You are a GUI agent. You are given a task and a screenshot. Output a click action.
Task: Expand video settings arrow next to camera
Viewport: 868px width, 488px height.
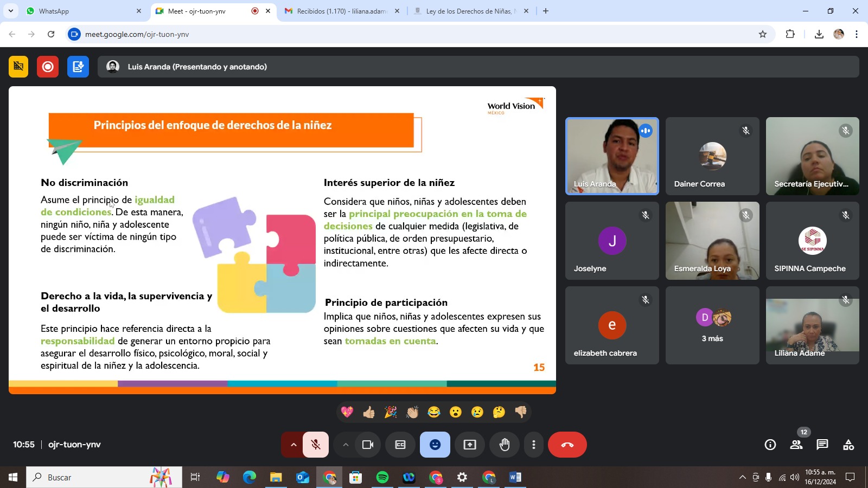[x=346, y=445]
